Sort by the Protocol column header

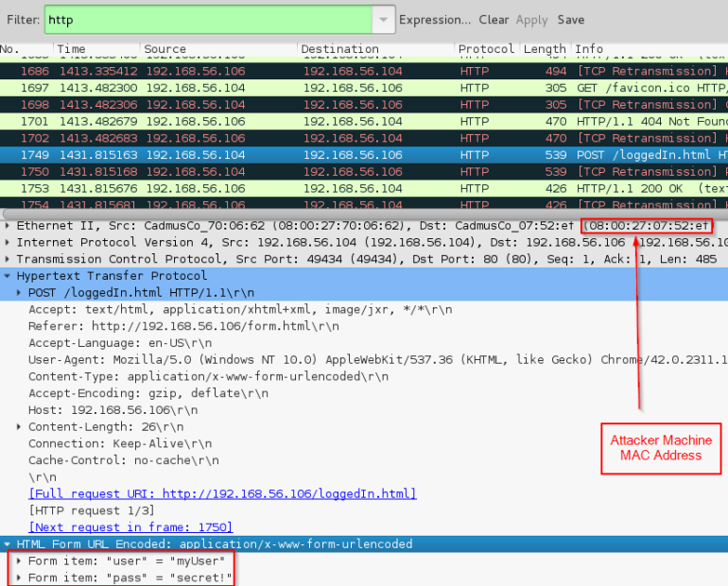click(x=486, y=49)
